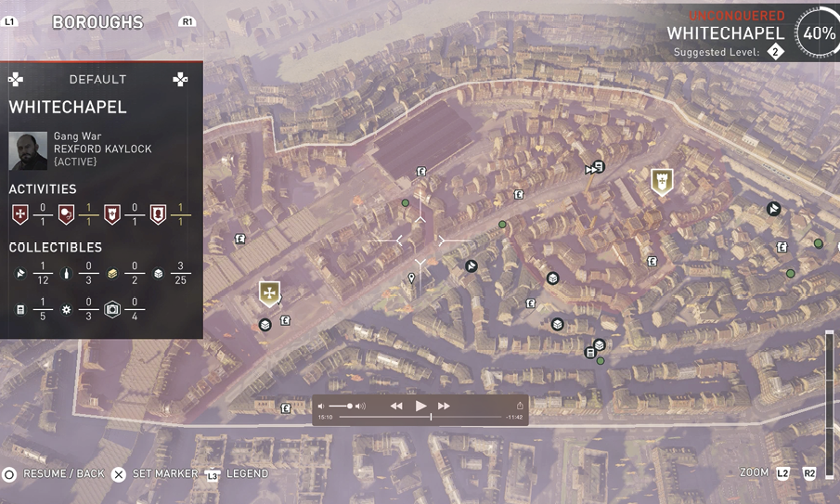Click the loud-volume speaker icon in player
Screen dimensions: 840x504
pyautogui.click(x=361, y=406)
